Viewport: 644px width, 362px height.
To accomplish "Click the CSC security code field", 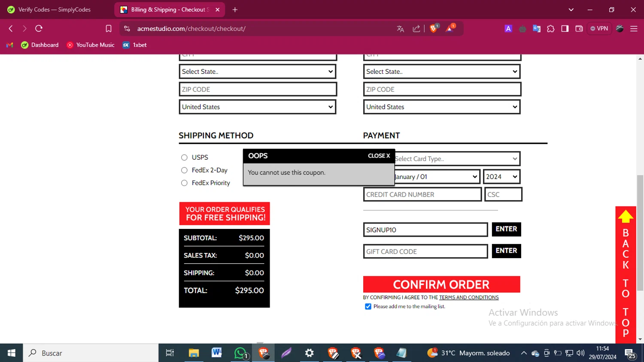I will 503,195.
